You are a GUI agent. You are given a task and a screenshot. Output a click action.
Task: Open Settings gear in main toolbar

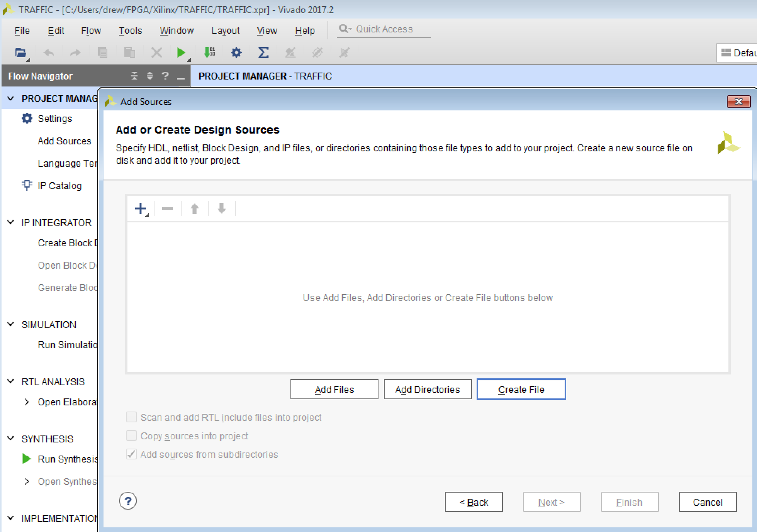coord(236,53)
